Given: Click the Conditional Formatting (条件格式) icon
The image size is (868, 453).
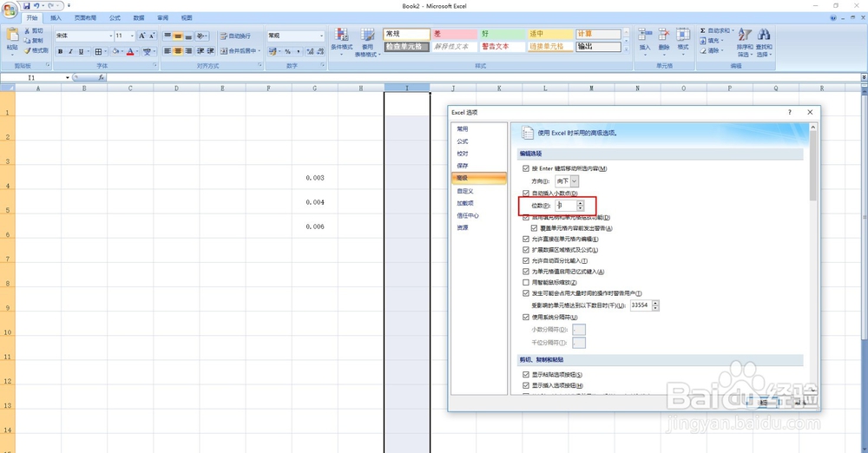Looking at the screenshot, I should [x=341, y=35].
